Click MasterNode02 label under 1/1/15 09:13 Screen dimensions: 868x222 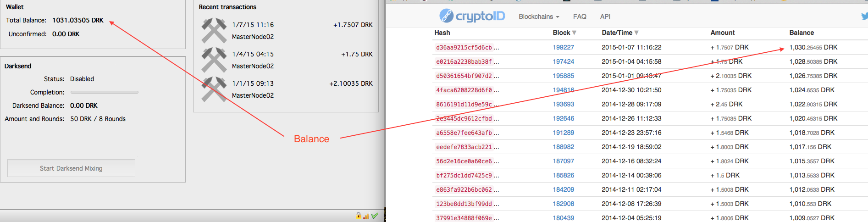[x=253, y=95]
